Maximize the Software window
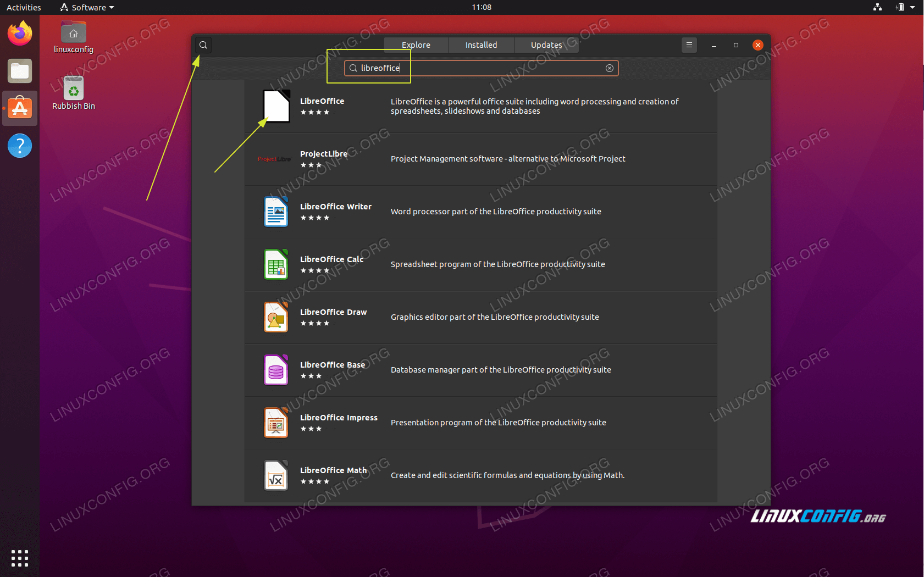This screenshot has height=577, width=924. (736, 45)
